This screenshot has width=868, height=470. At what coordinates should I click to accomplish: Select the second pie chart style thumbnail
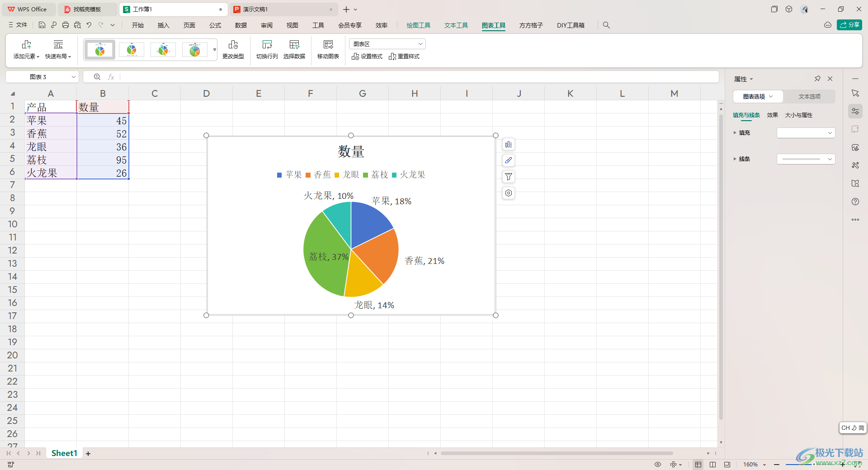(132, 50)
